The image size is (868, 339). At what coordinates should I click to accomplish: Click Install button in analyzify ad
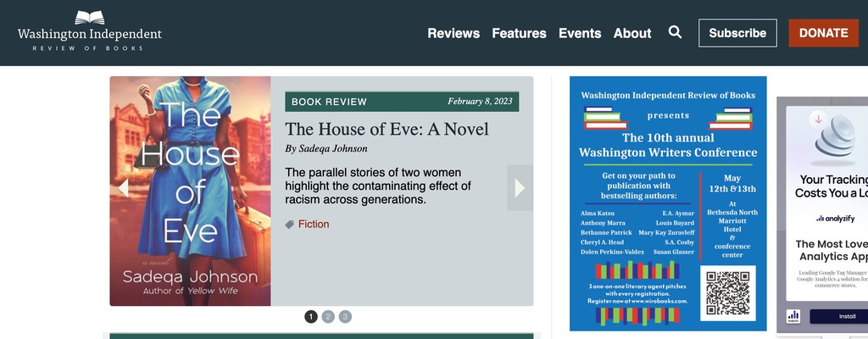[x=838, y=316]
